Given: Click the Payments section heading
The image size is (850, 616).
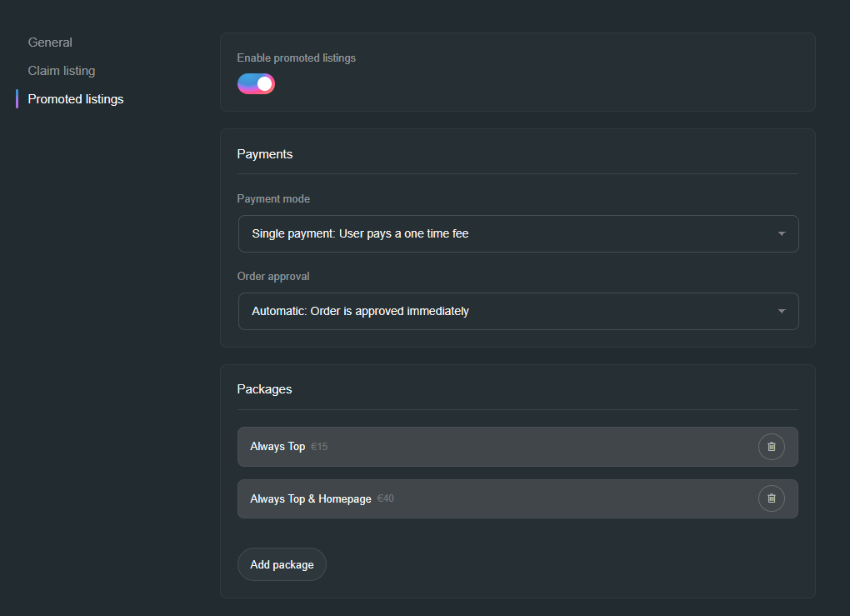Looking at the screenshot, I should (264, 154).
